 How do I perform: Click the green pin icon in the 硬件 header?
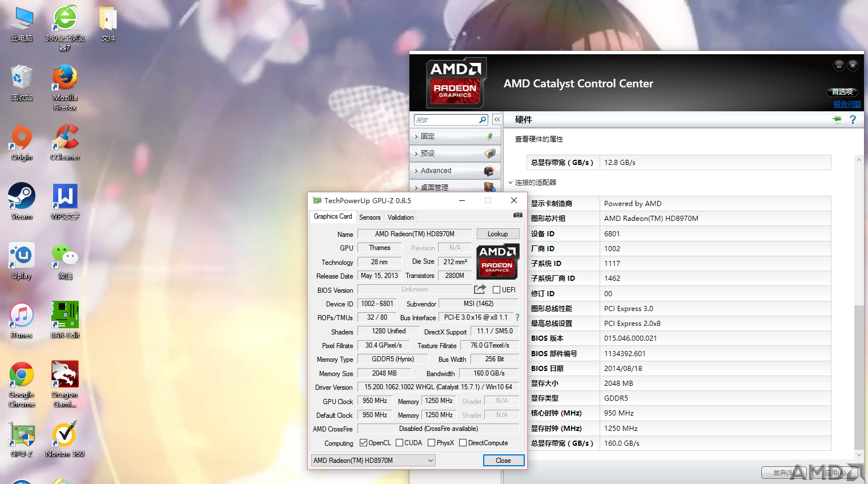tap(837, 119)
